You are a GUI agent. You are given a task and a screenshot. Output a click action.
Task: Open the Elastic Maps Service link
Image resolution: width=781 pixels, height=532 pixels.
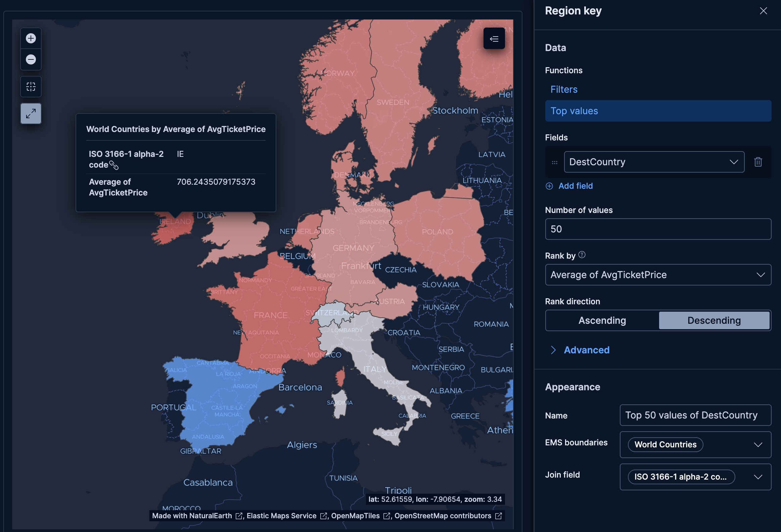pyautogui.click(x=282, y=516)
